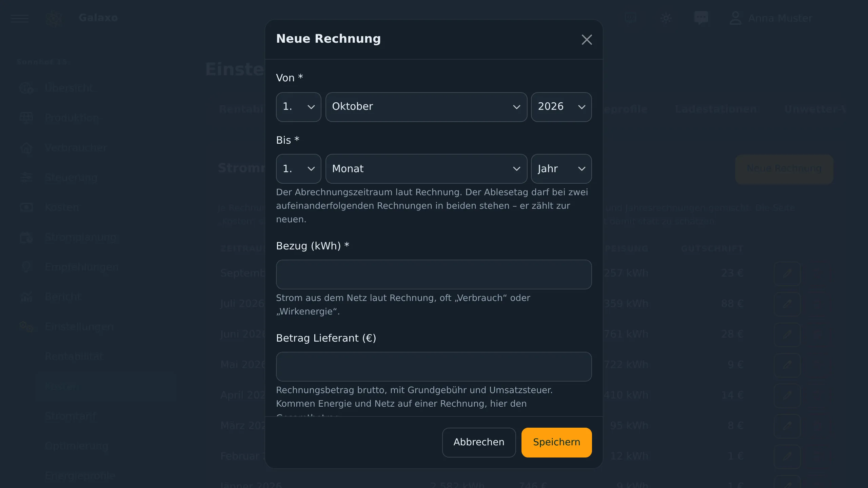Image resolution: width=868 pixels, height=488 pixels.
Task: Toggle the light theme sun icon
Action: (x=666, y=18)
